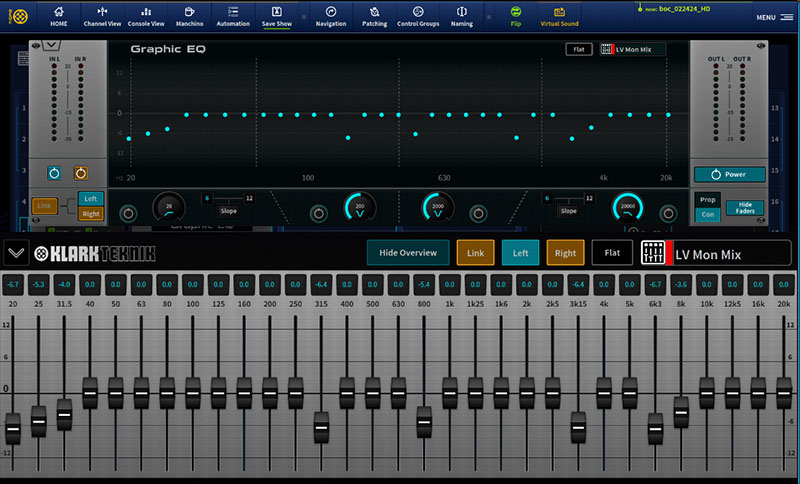Click the 20 Hz gain value -6.7
This screenshot has width=800, height=484.
tap(13, 284)
